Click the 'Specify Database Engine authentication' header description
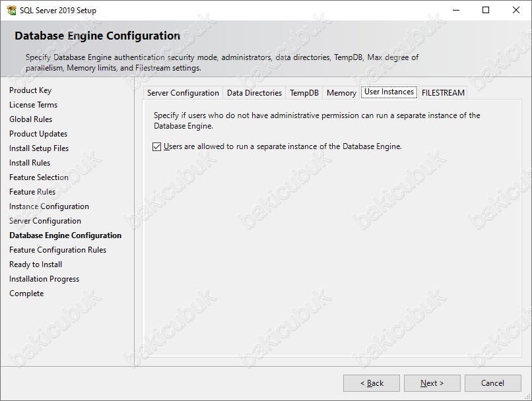Viewport: 532px width, 401px height. tap(222, 63)
